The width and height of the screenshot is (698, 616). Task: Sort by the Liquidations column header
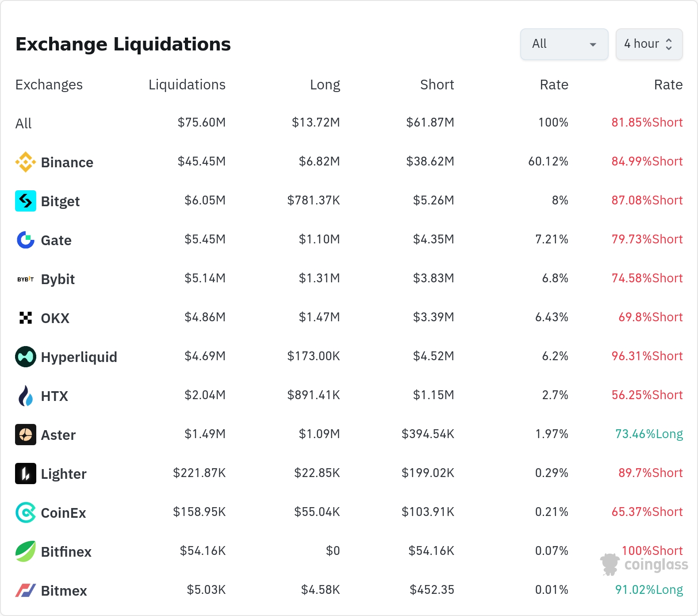coord(187,85)
